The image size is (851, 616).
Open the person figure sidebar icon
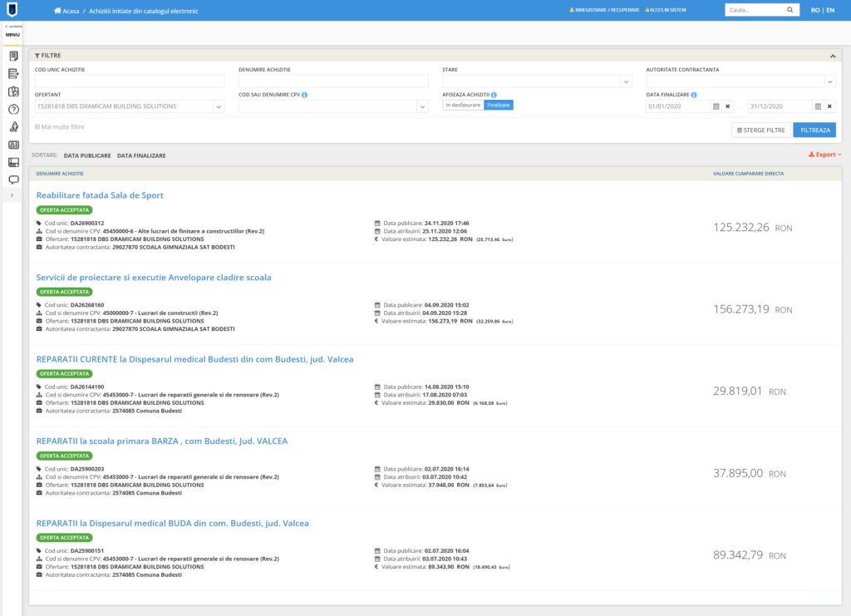[13, 127]
